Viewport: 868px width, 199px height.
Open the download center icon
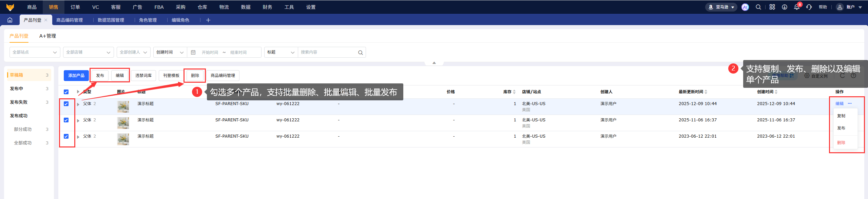785,7
